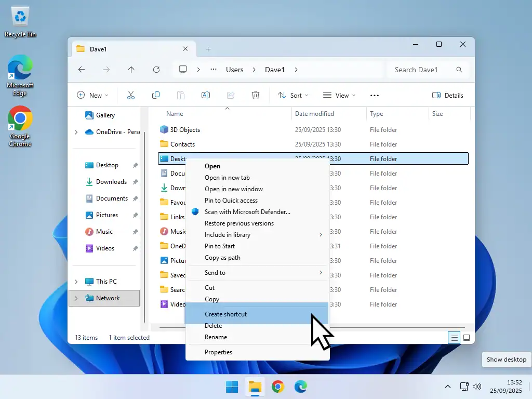
Task: Launch Chrome from taskbar
Action: coord(277,387)
